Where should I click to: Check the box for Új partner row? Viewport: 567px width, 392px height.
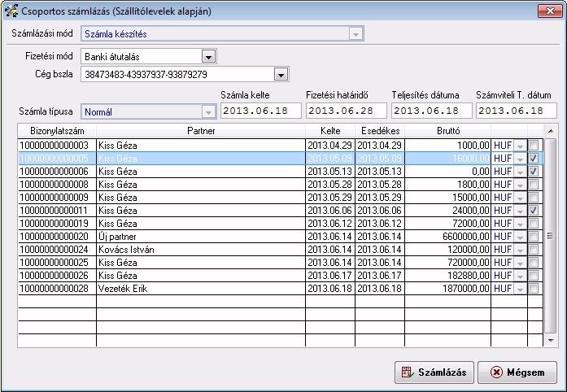click(534, 237)
